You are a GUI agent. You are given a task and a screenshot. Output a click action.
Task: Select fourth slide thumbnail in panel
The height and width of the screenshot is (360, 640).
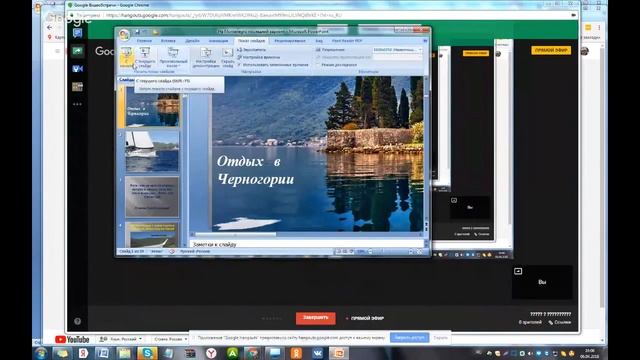coord(152,234)
